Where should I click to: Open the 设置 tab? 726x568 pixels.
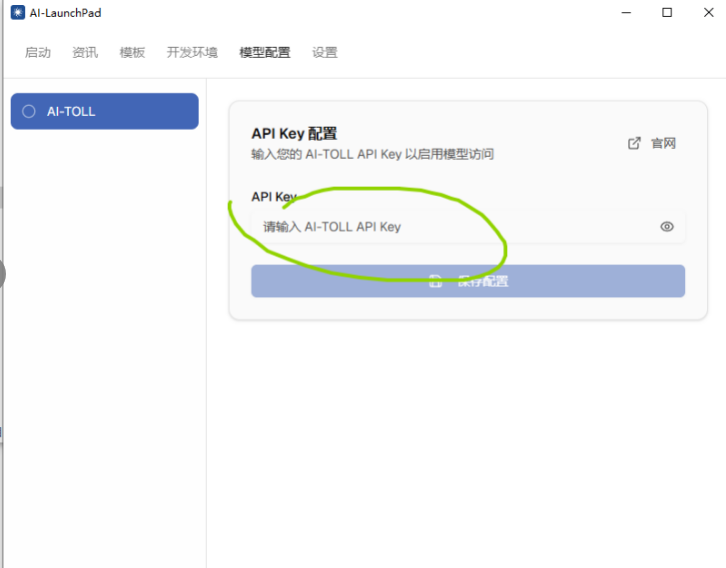tap(325, 52)
